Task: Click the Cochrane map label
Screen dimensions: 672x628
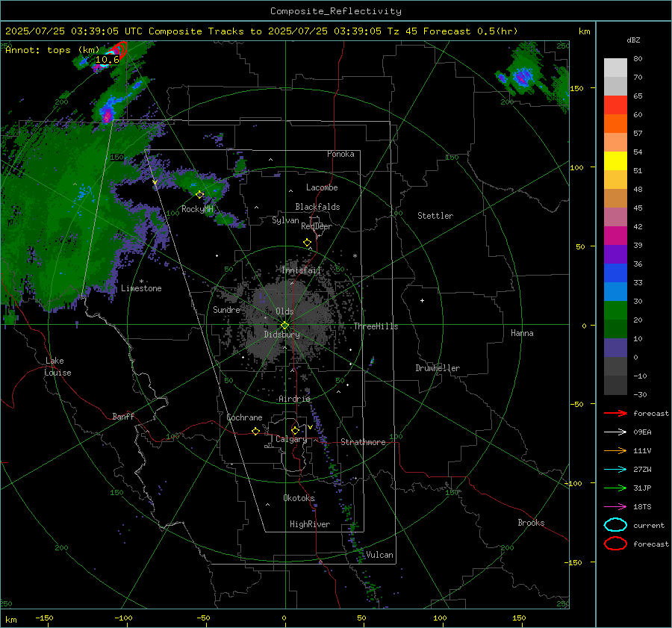Action: [244, 417]
